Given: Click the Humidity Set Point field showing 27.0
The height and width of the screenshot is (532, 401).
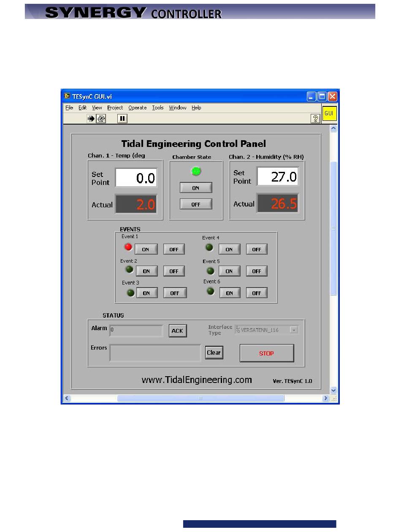Looking at the screenshot, I should 277,176.
